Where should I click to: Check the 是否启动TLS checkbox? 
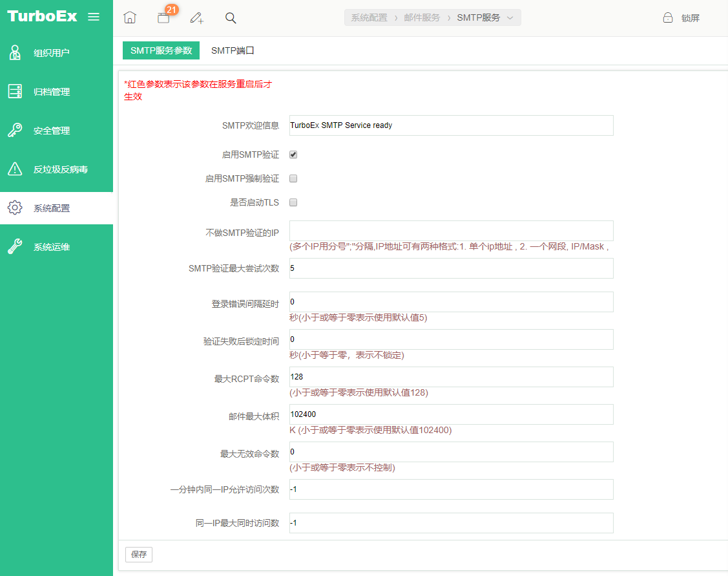293,203
